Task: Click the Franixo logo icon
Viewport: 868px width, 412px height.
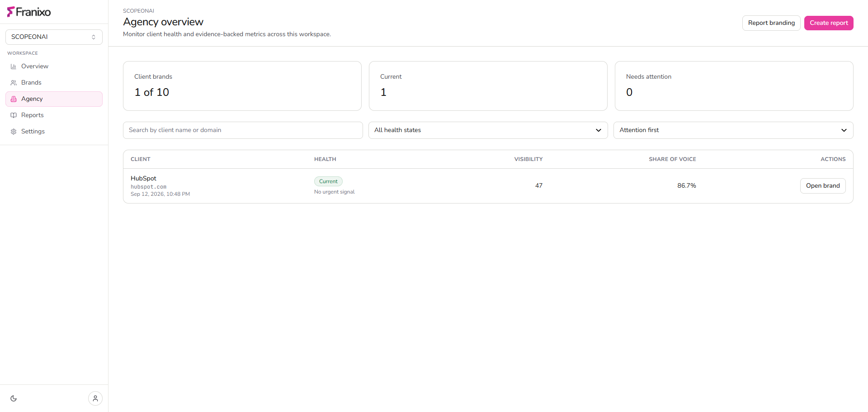Action: 11,12
